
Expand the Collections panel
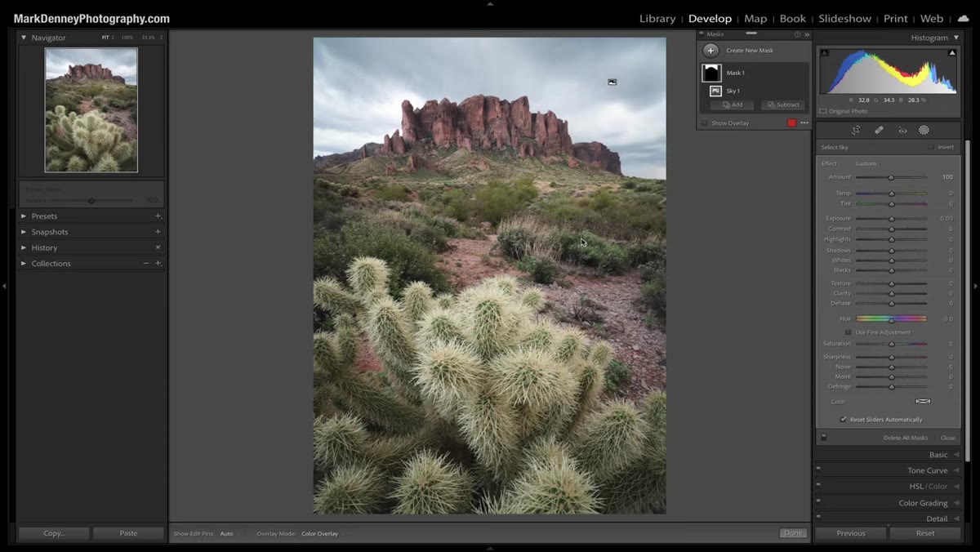click(x=24, y=264)
